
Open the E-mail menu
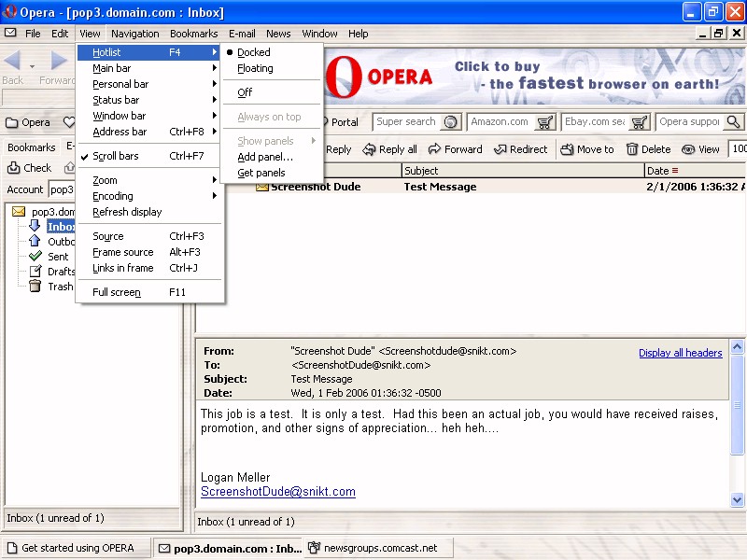[242, 34]
